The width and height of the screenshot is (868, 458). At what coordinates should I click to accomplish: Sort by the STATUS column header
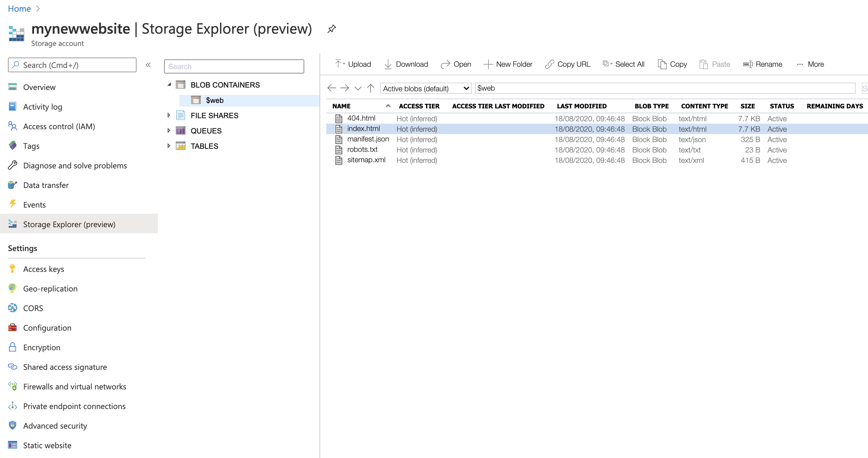[x=782, y=106]
